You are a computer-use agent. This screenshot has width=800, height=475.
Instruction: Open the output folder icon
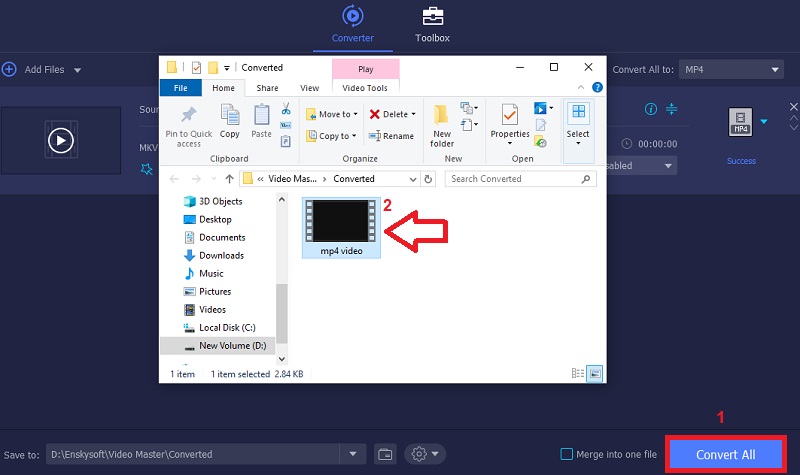click(x=385, y=454)
